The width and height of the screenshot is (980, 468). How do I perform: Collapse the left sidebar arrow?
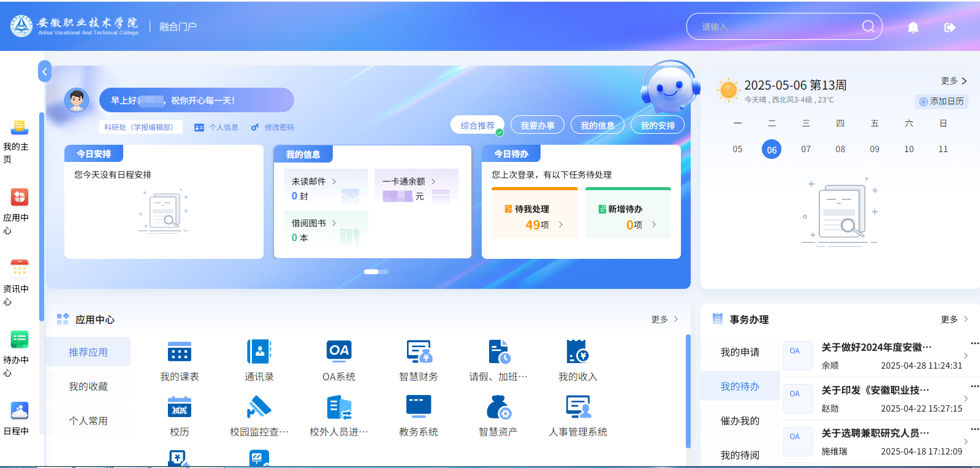[44, 72]
